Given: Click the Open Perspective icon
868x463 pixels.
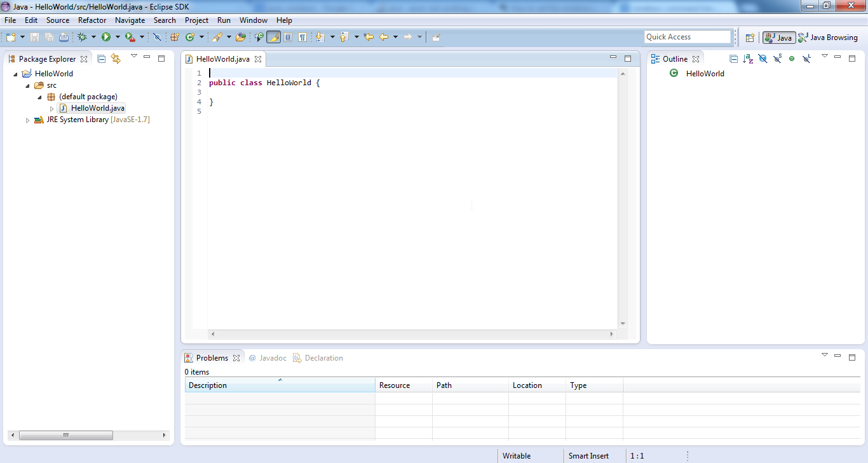Looking at the screenshot, I should pos(750,38).
